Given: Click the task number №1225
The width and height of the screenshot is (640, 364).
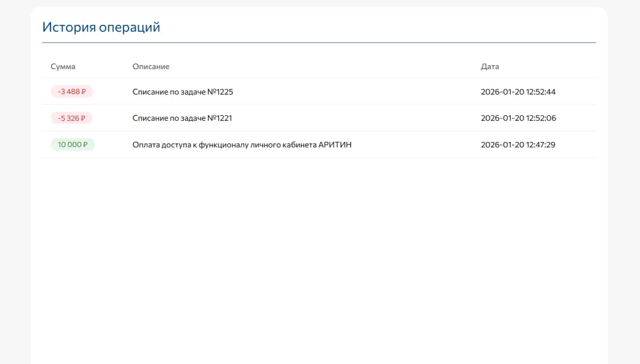Looking at the screenshot, I should coord(221,91).
